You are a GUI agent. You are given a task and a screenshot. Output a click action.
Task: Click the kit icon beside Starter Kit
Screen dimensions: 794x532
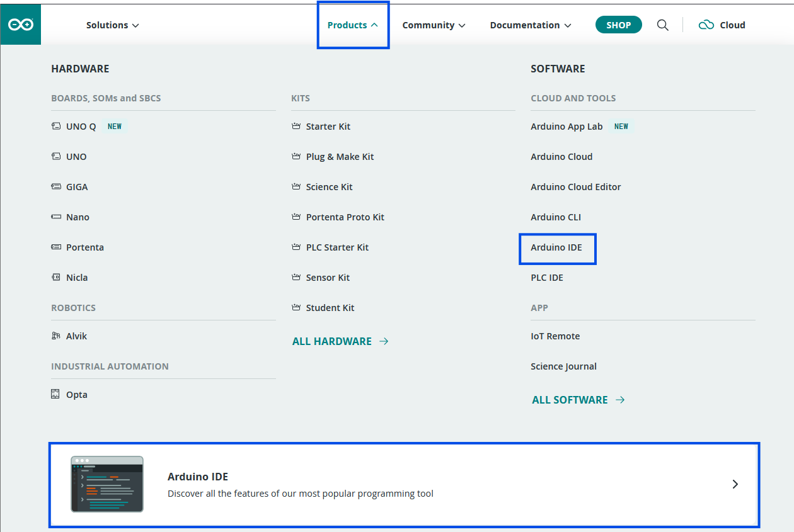tap(296, 127)
